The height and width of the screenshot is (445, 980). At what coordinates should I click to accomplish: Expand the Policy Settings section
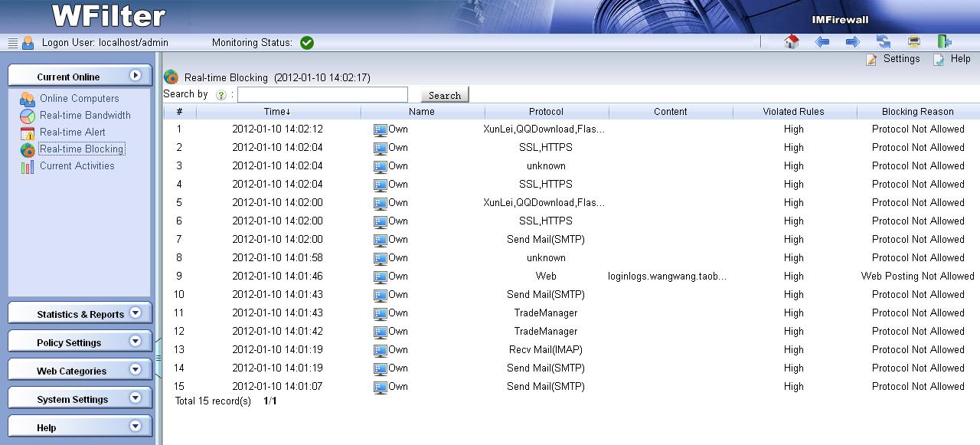tap(80, 342)
